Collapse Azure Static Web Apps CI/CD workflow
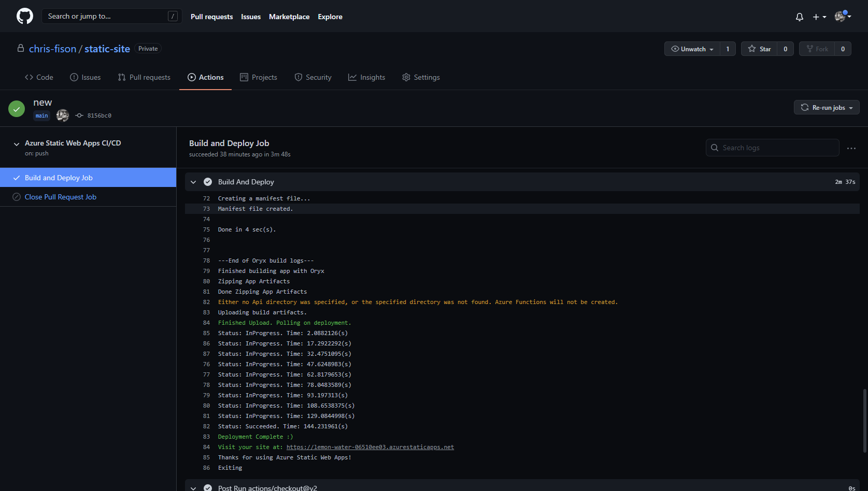The width and height of the screenshot is (868, 491). (x=17, y=144)
